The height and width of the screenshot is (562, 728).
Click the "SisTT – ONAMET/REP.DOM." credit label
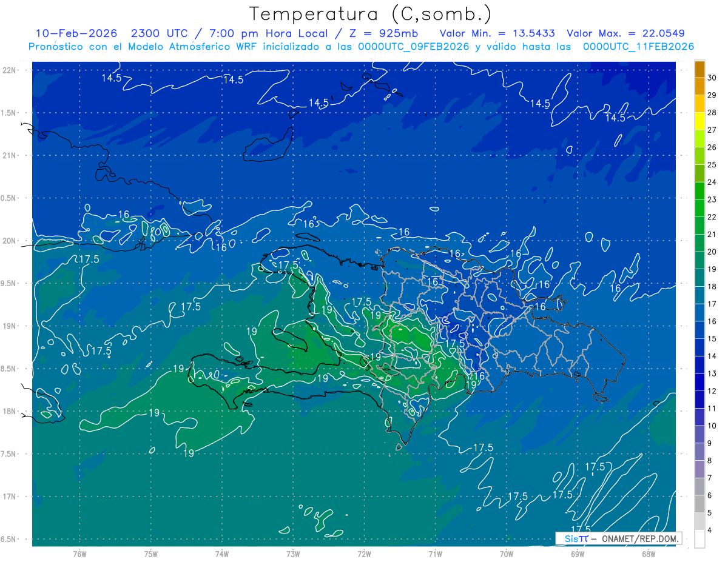coord(619,538)
